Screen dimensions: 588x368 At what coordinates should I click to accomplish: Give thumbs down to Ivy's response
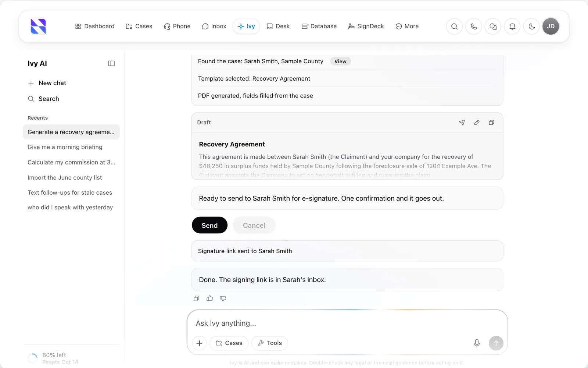(223, 298)
